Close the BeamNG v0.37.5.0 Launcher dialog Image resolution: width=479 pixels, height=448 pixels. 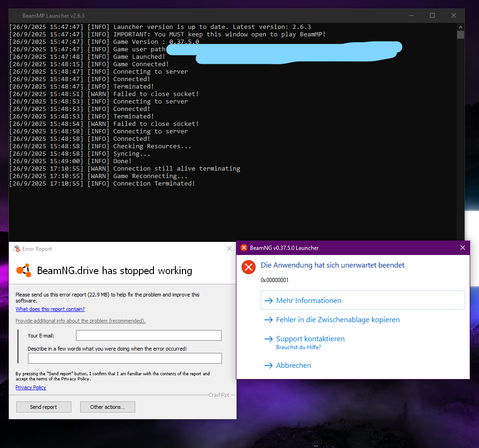[463, 248]
